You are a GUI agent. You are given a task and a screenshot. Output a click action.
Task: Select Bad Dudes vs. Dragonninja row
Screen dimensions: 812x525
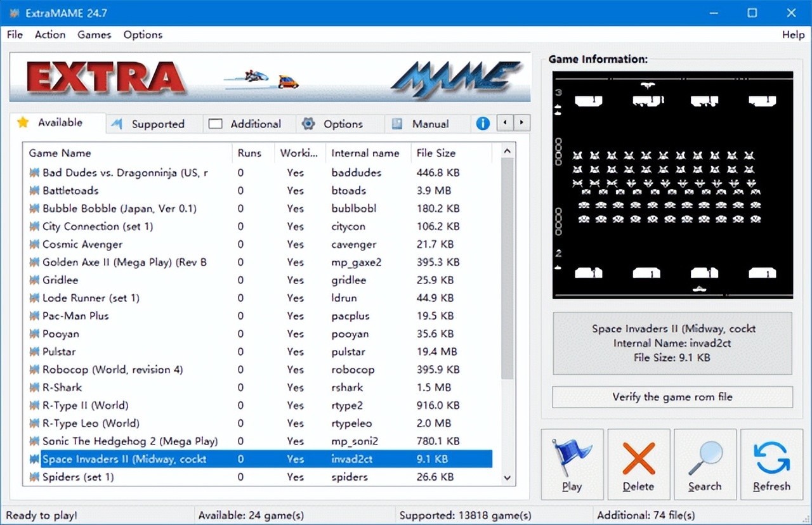258,172
